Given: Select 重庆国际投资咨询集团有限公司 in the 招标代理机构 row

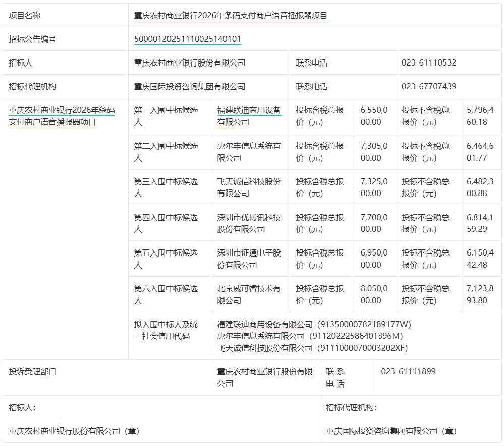Looking at the screenshot, I should (x=190, y=87).
